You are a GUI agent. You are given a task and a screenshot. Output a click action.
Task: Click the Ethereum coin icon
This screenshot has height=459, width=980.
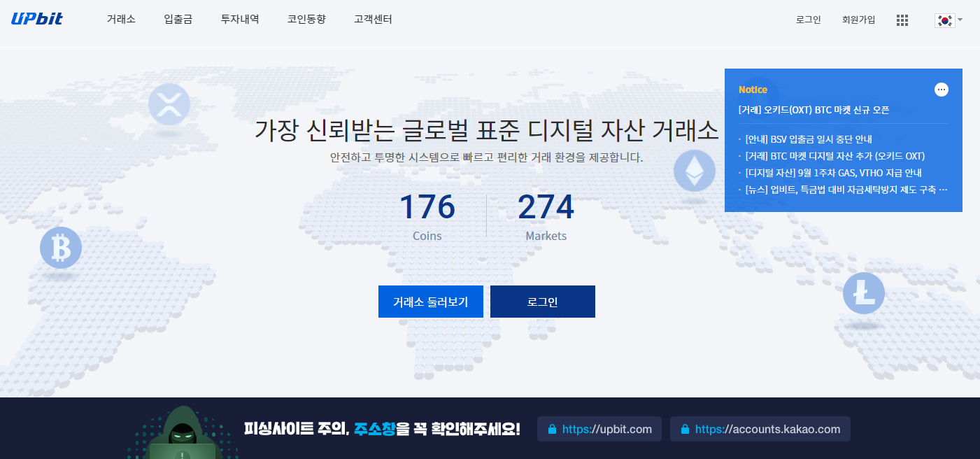coord(695,171)
